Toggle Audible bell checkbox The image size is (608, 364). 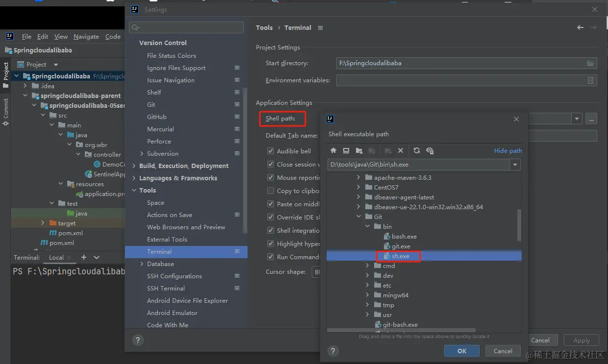click(x=271, y=151)
